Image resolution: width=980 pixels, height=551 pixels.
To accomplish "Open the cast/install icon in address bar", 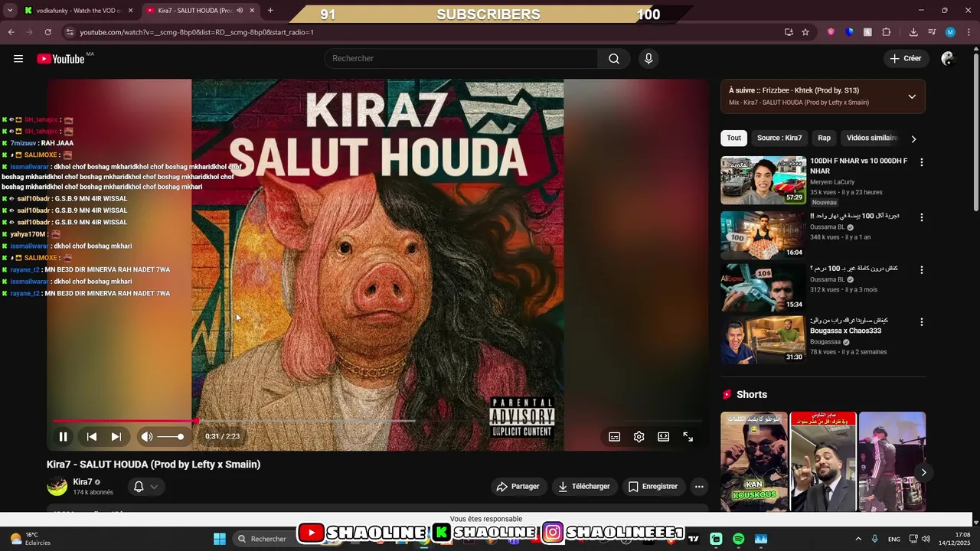I will pos(789,32).
